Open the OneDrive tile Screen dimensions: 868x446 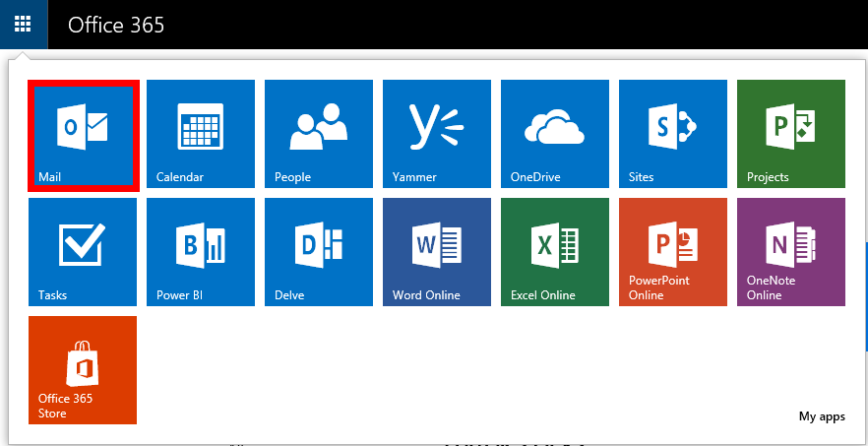click(x=555, y=134)
